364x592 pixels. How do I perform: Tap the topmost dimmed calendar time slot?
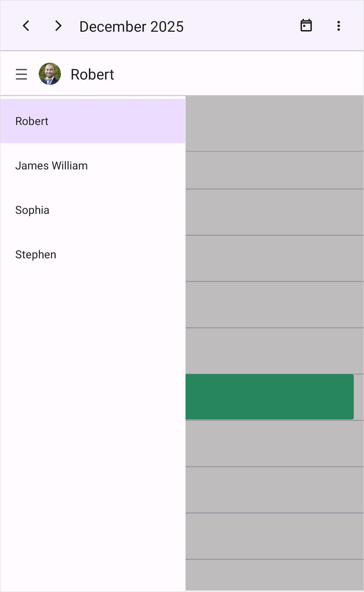[x=274, y=124]
